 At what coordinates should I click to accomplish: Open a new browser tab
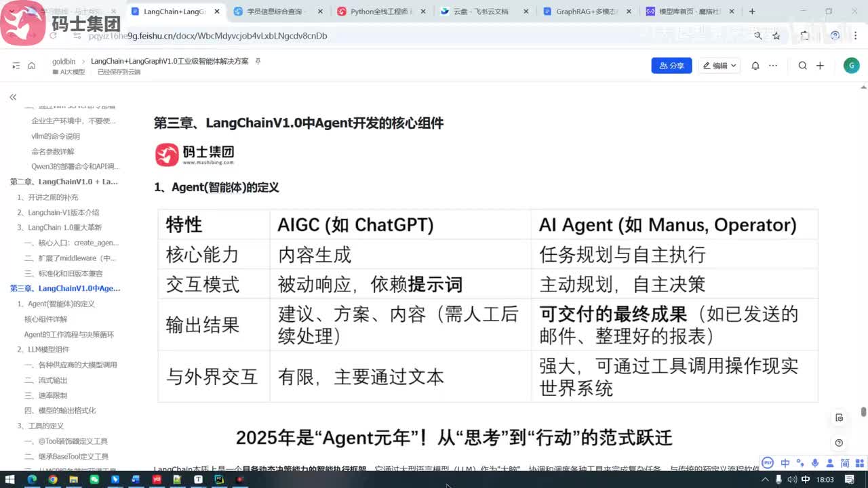[x=752, y=12]
